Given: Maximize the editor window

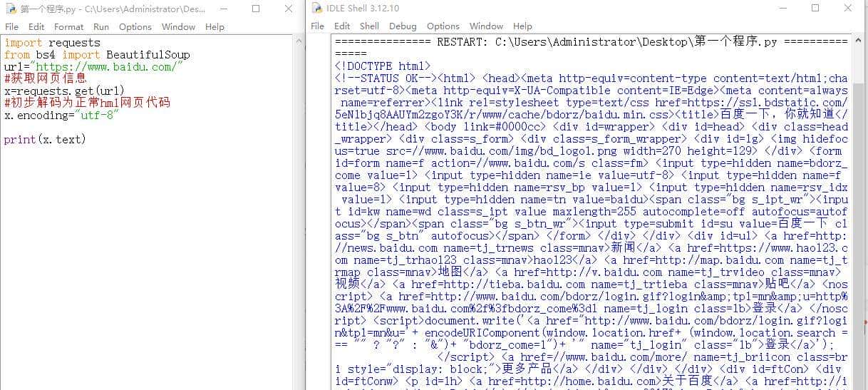Looking at the screenshot, I should click(256, 9).
